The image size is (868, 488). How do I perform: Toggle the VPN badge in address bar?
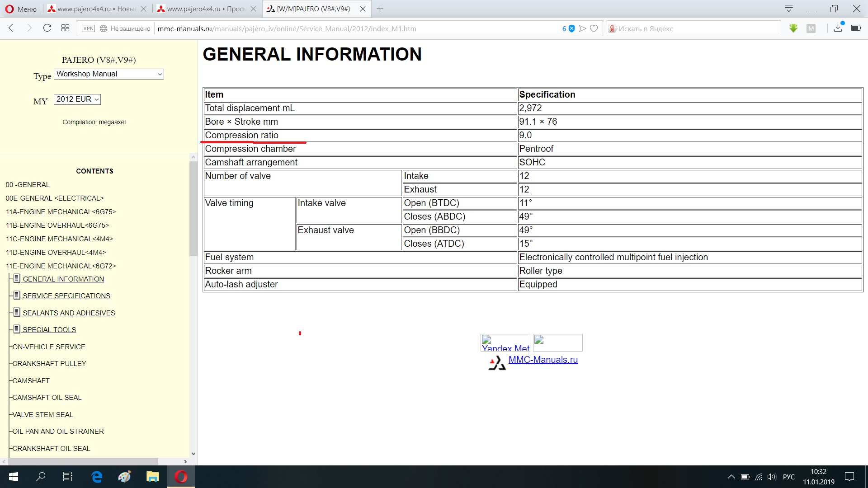(88, 28)
